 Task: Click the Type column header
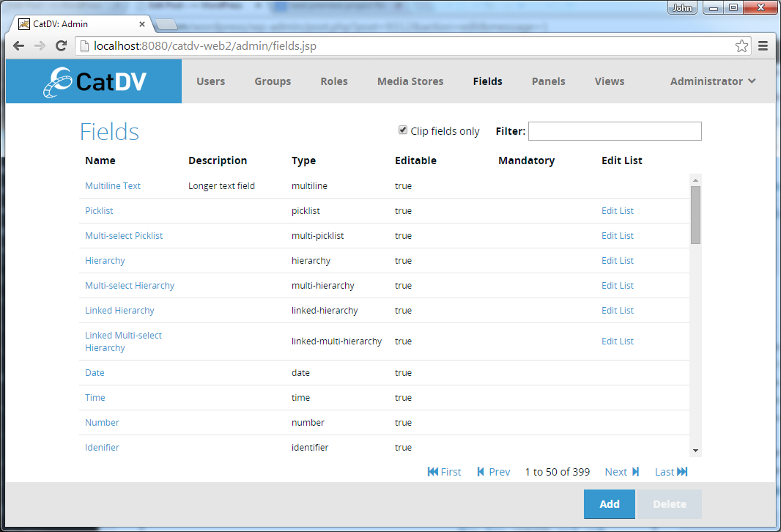(303, 160)
